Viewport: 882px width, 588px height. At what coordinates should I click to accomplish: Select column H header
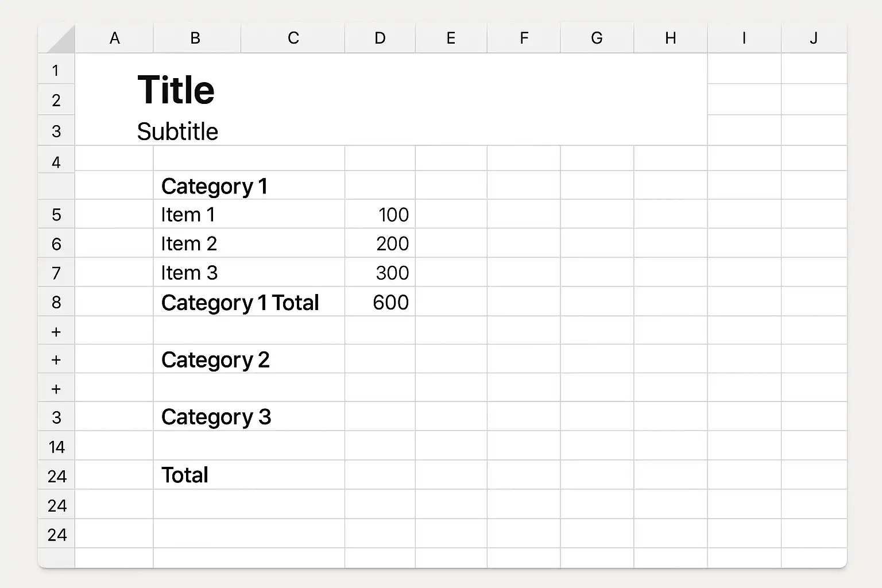[x=670, y=38]
